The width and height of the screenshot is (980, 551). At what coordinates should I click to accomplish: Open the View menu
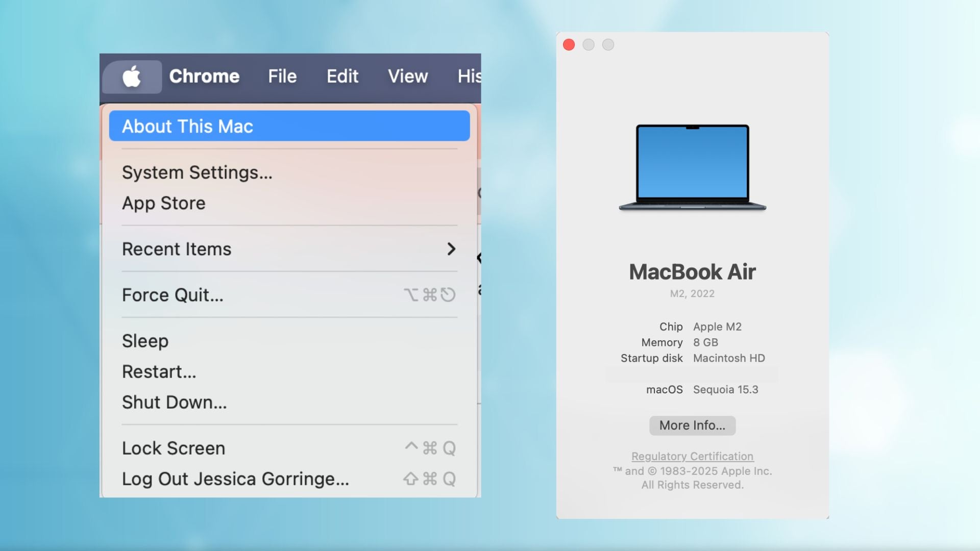click(408, 76)
